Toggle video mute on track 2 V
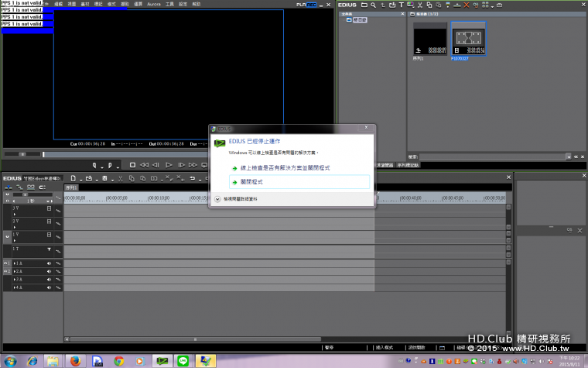The image size is (588, 368). [x=50, y=222]
